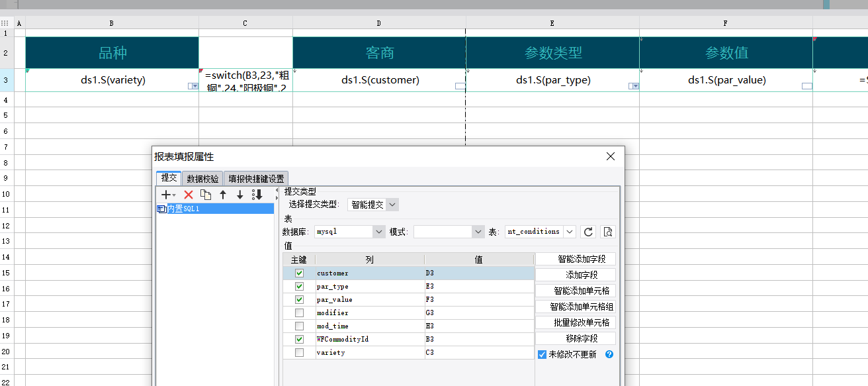Open the 选择提交类型 dropdown
The image size is (868, 386).
[x=392, y=205]
